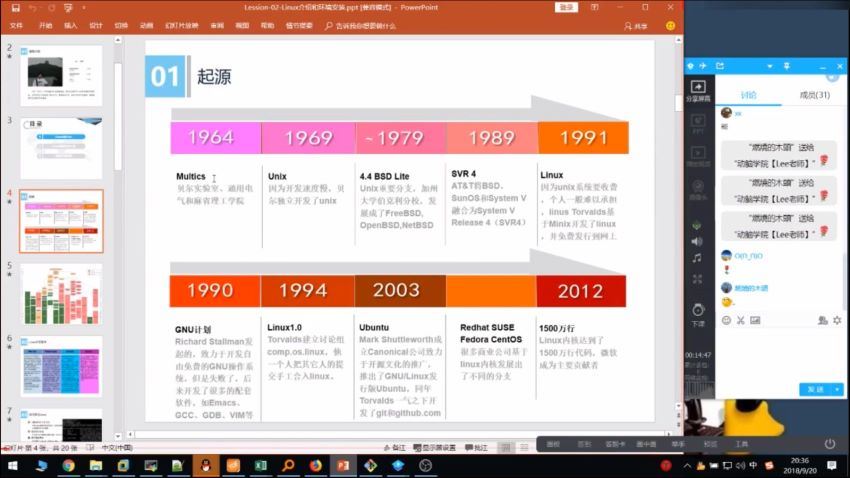Viewport: 850px width, 478px height.
Task: Open Chrome from the taskbar
Action: [68, 466]
